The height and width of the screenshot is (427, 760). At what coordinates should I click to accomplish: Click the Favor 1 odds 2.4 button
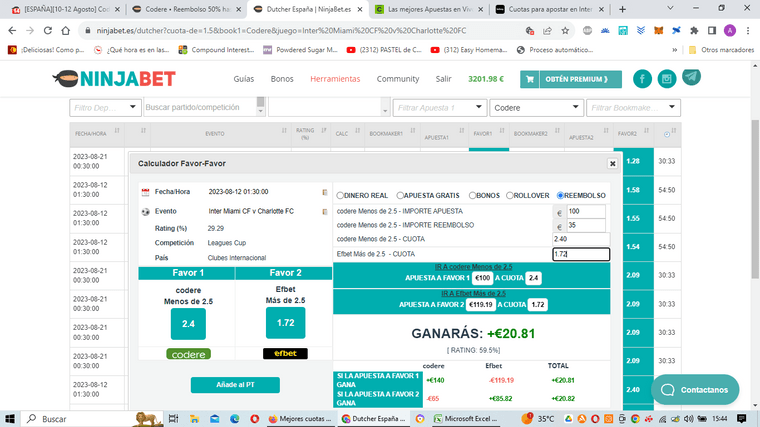click(188, 323)
